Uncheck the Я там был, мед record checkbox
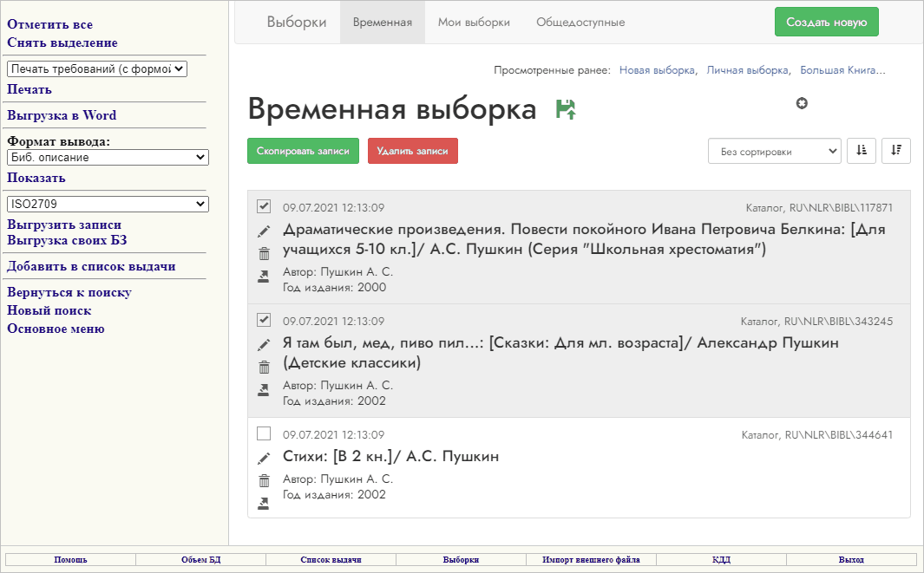This screenshot has width=924, height=573. coord(264,320)
